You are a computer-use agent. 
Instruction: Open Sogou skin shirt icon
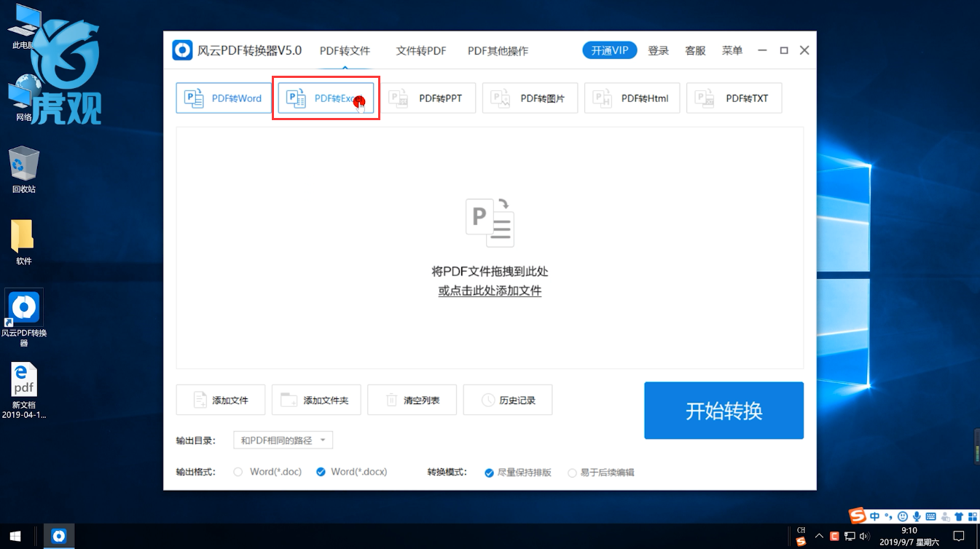pyautogui.click(x=958, y=516)
